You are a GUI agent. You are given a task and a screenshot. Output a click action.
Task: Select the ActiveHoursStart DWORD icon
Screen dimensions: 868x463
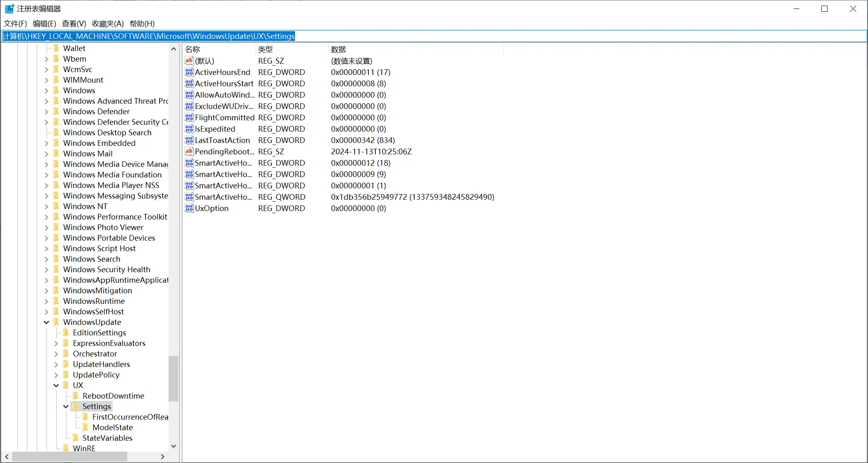click(x=189, y=83)
